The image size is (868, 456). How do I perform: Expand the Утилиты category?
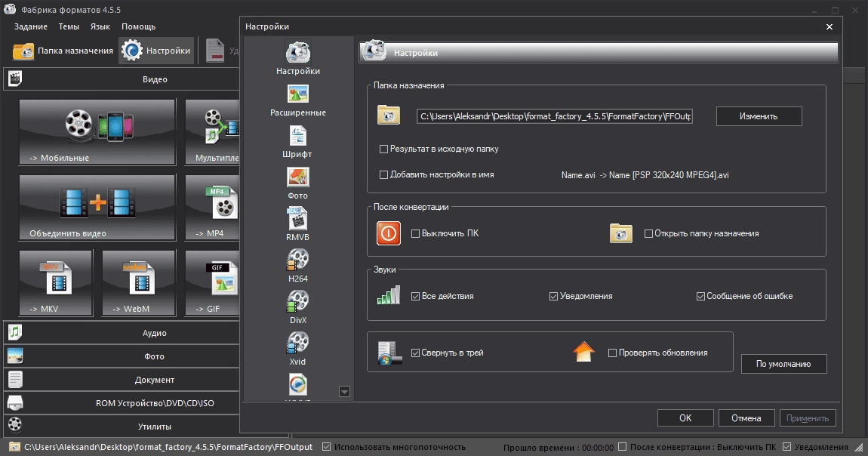(x=122, y=426)
